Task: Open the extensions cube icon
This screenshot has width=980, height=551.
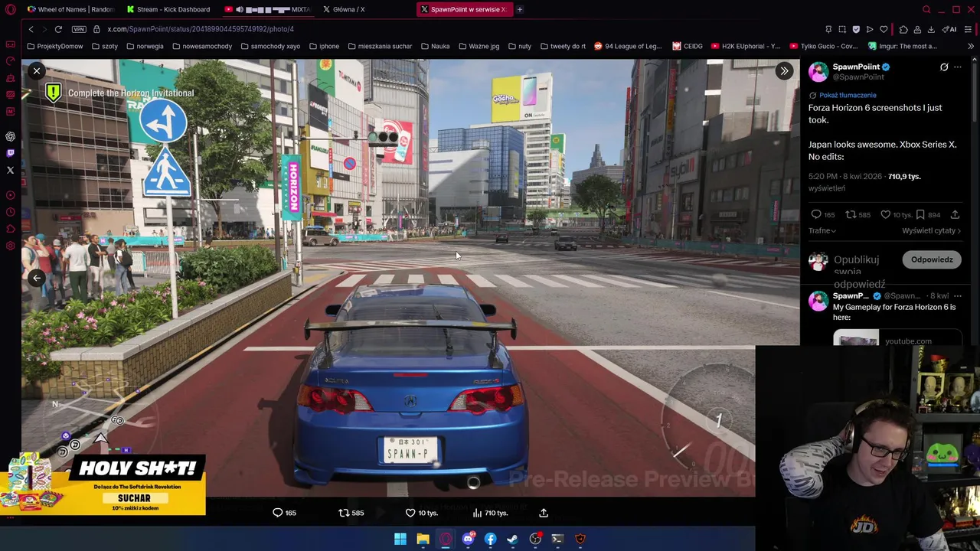Action: point(903,29)
